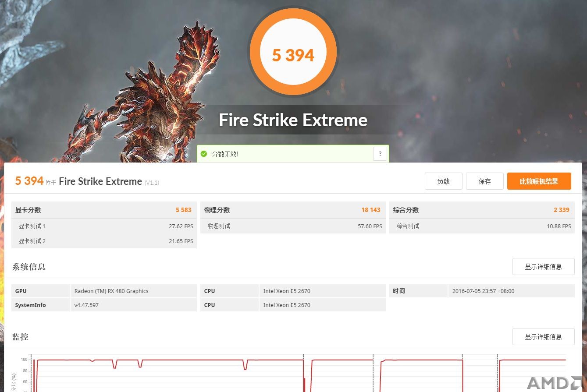Click the 负载 load button
The height and width of the screenshot is (392, 587).
click(443, 181)
